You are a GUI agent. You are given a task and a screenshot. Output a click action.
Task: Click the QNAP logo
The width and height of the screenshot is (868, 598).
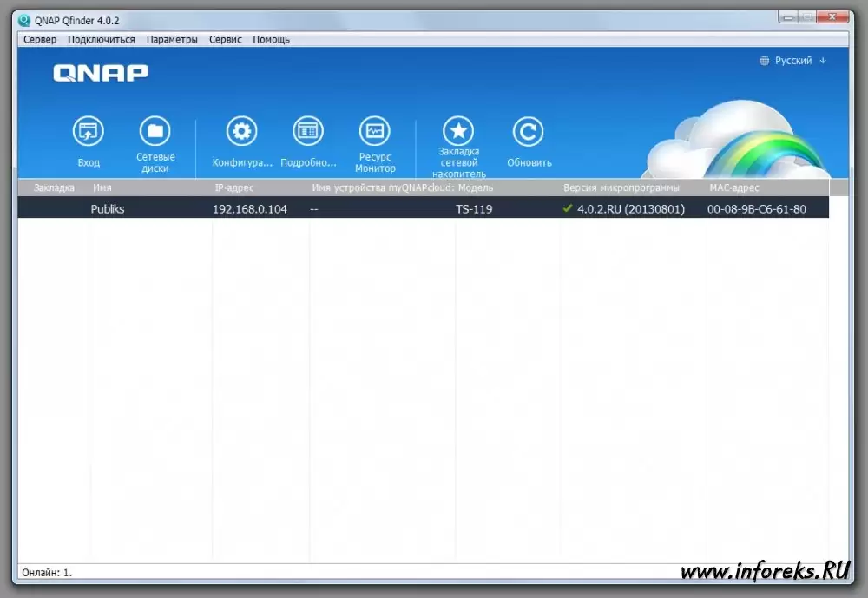pos(101,73)
